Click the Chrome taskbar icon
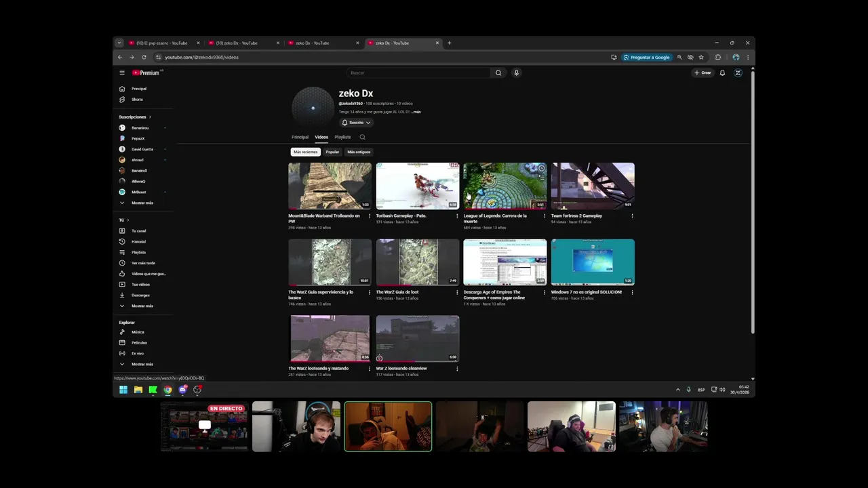The image size is (868, 488). click(167, 390)
